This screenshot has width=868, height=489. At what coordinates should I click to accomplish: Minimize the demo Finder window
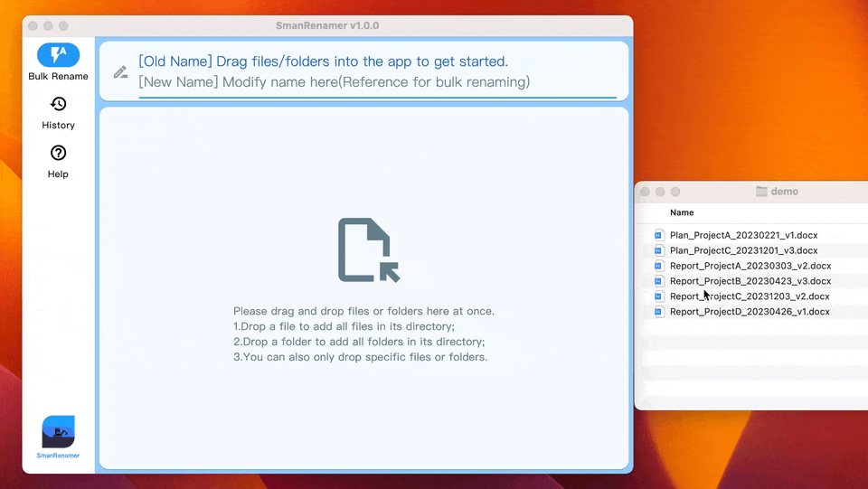click(660, 192)
